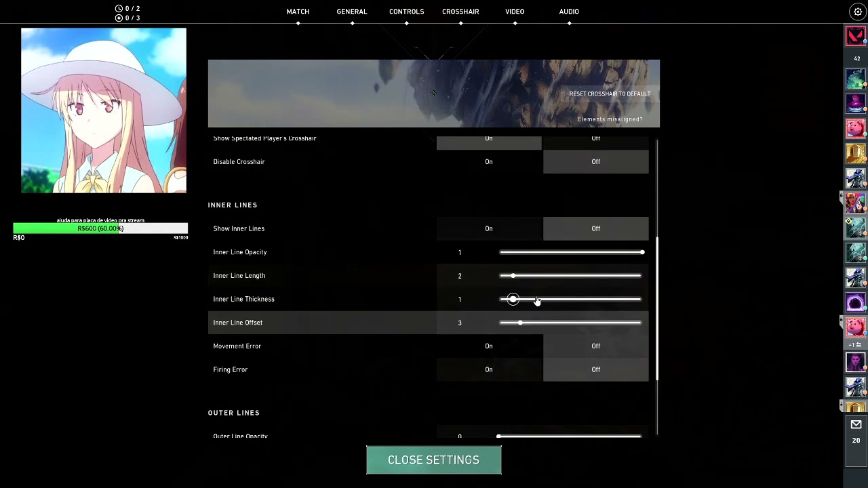Click the Inner Line Thickness slider handle
Viewport: 868px width, 488px height.
(513, 299)
